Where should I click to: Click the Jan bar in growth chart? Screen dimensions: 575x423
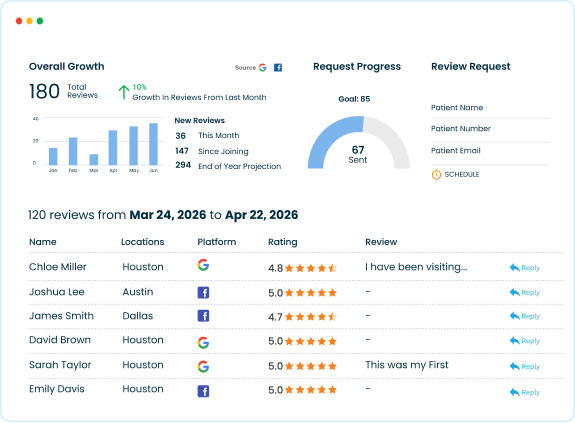click(53, 157)
